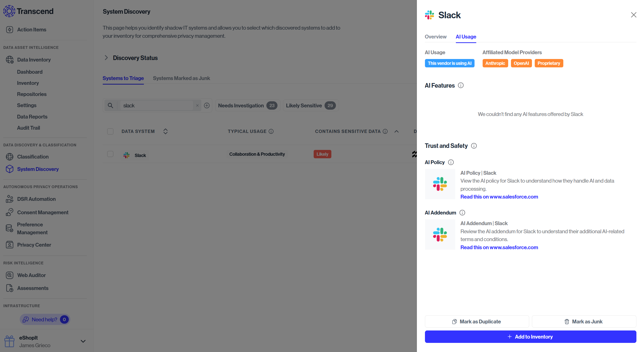The image size is (644, 352).
Task: Open AI Policy link on salesforce.com
Action: (x=499, y=197)
